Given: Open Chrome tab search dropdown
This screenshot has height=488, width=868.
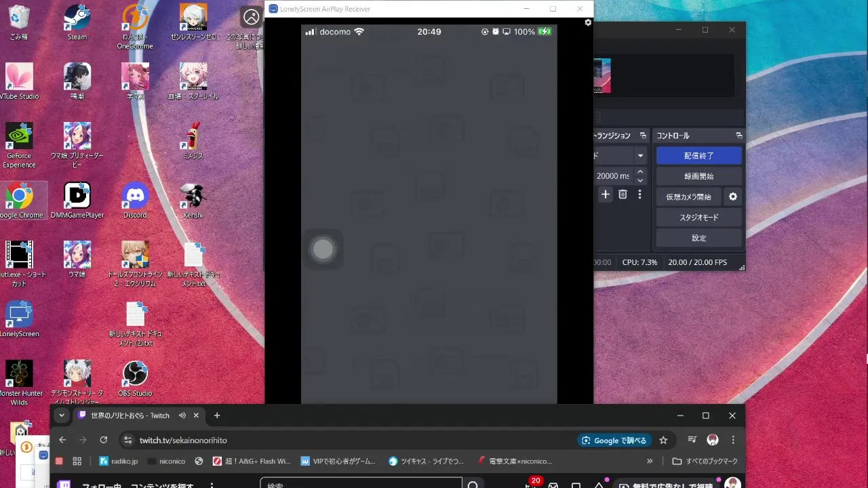Looking at the screenshot, I should (x=62, y=415).
